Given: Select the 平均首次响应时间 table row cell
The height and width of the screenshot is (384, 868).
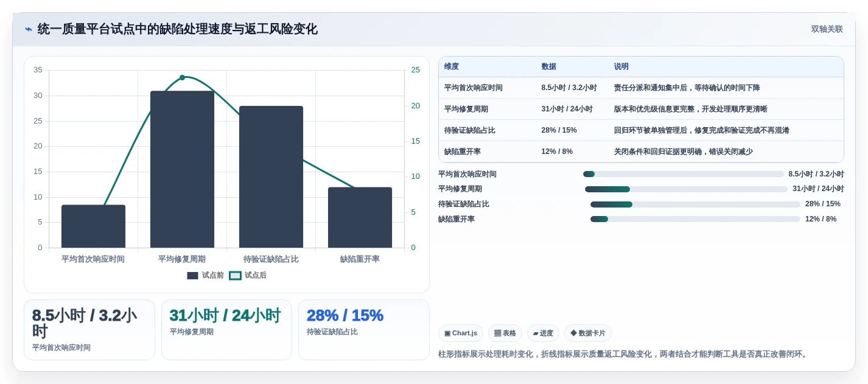Looking at the screenshot, I should click(x=474, y=88).
